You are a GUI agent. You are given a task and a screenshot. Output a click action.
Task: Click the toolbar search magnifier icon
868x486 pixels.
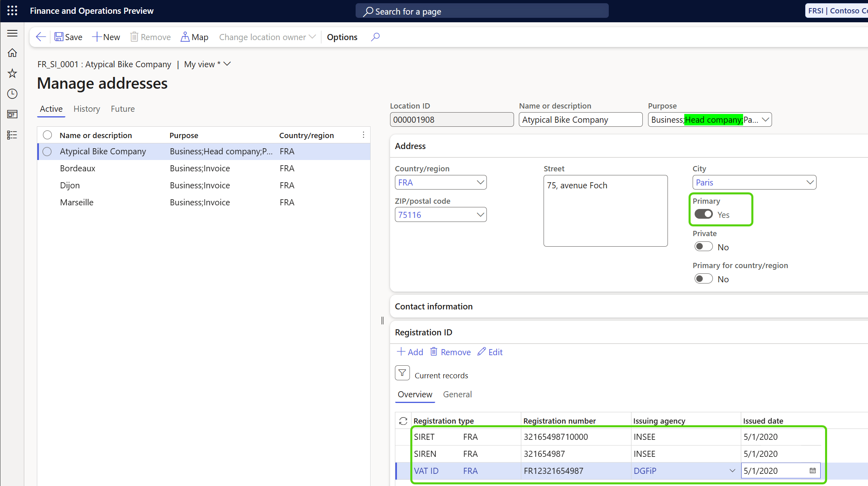click(375, 37)
